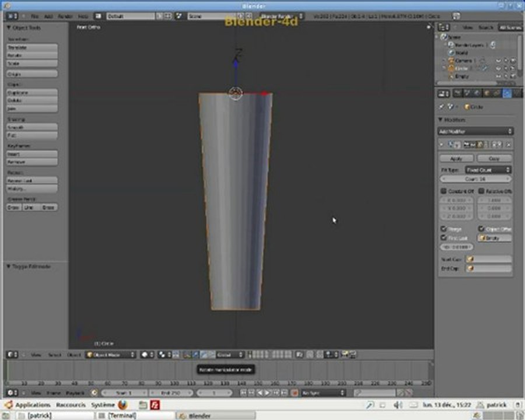Open the Add menu in Blender
Screen dimensions: 525x420
tap(48, 16)
